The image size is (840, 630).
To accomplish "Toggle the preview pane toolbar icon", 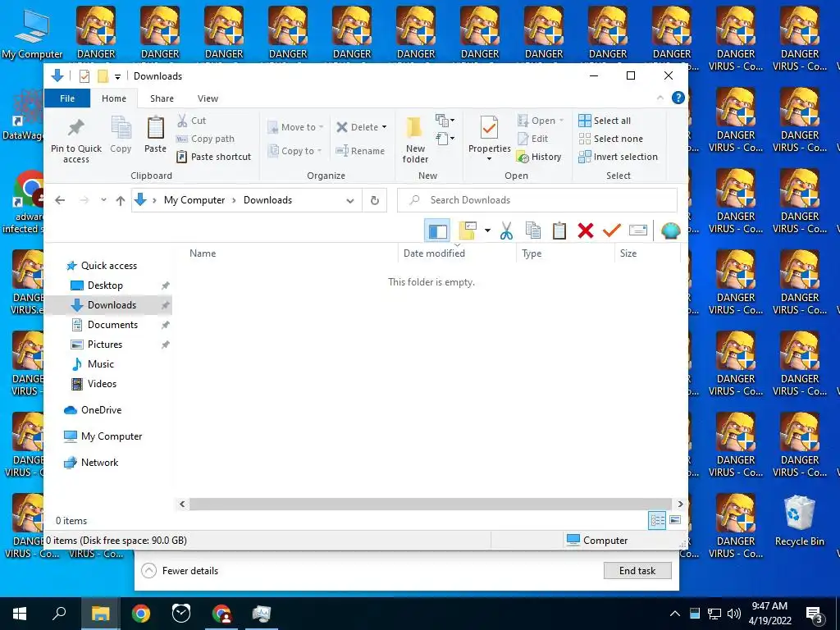I will (437, 231).
